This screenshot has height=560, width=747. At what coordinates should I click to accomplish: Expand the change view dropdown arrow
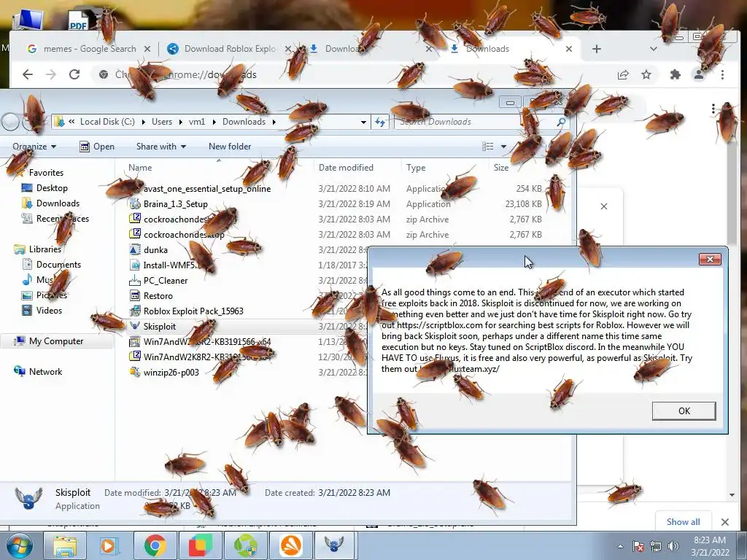click(503, 146)
